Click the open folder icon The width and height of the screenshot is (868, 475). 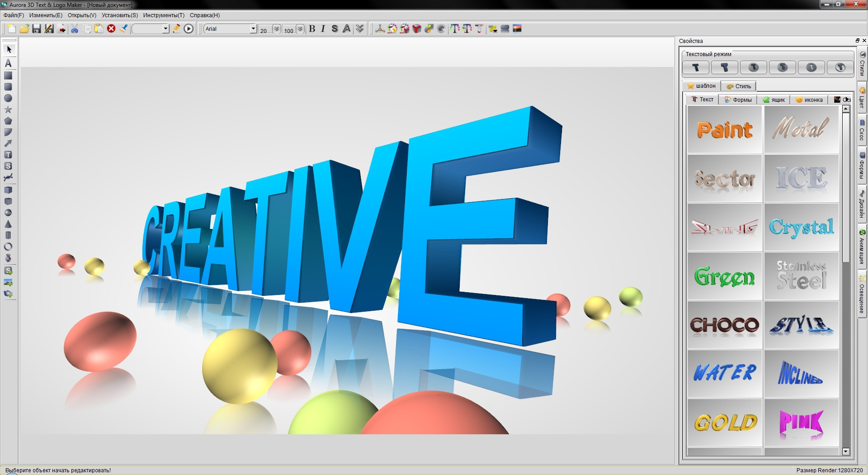pos(24,29)
